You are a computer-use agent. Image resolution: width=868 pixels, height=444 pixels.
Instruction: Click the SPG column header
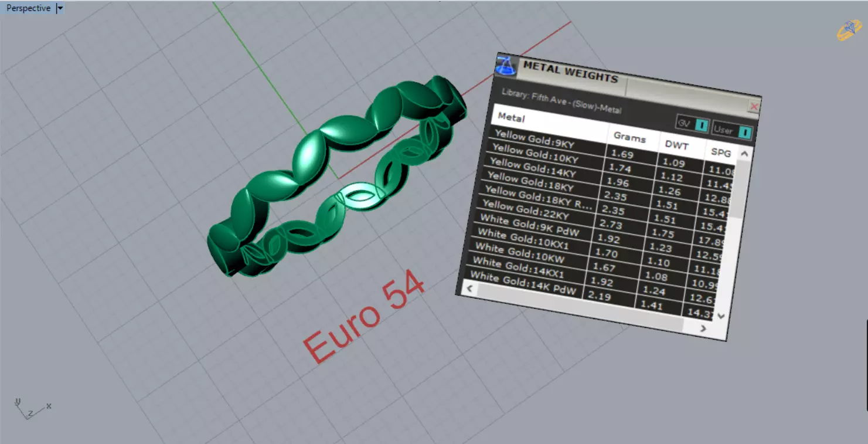point(720,152)
